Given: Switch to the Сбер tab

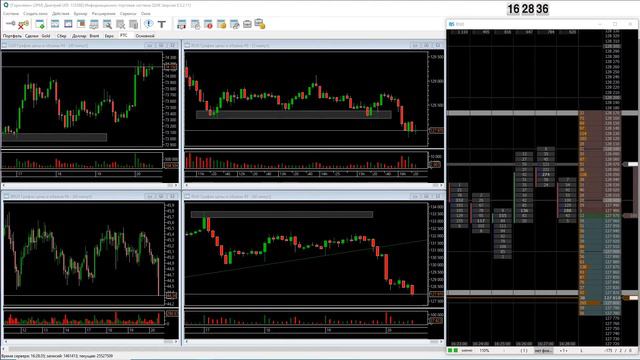Looking at the screenshot, I should click(x=62, y=36).
